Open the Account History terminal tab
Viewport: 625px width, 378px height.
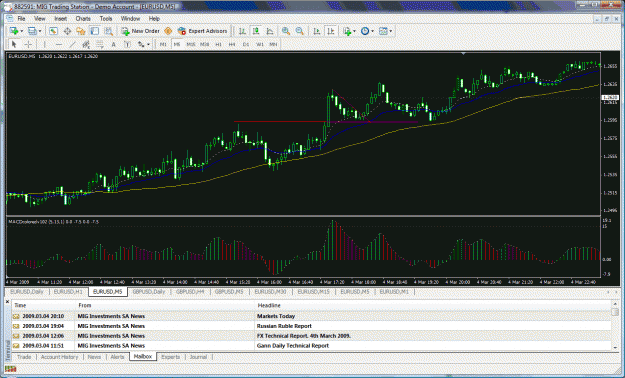(x=59, y=357)
